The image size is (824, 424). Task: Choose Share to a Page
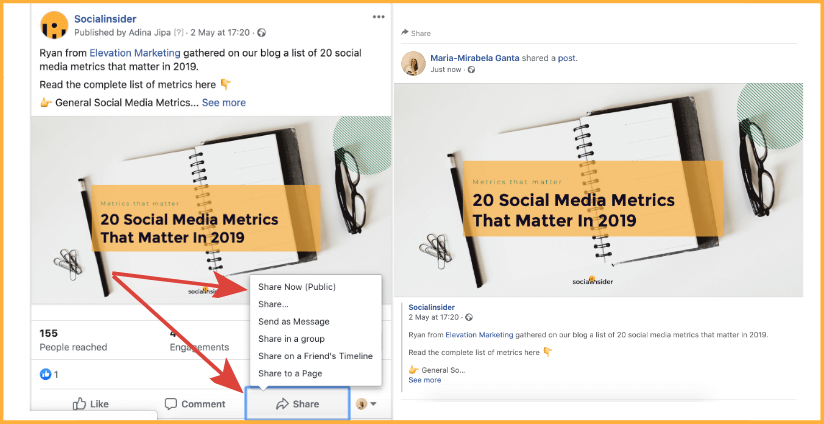click(x=290, y=374)
